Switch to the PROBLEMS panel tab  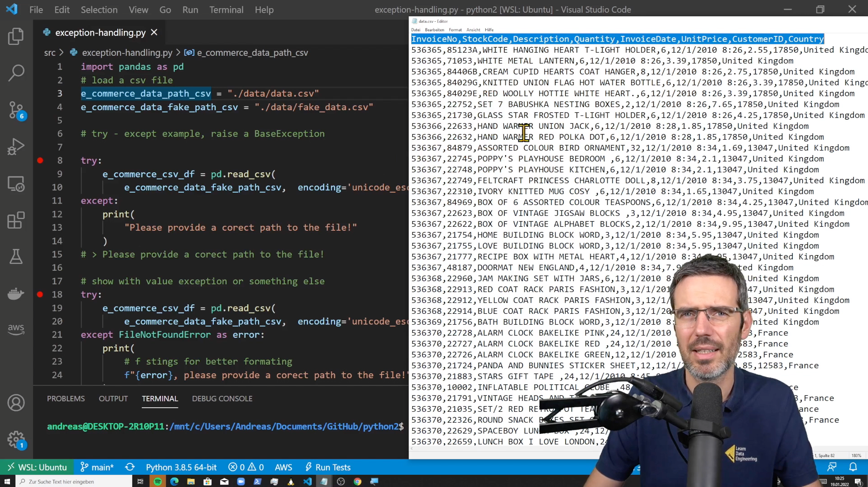point(66,399)
